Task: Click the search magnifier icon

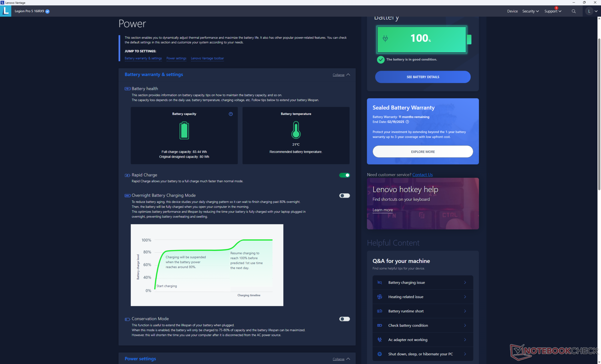Action: (x=573, y=11)
